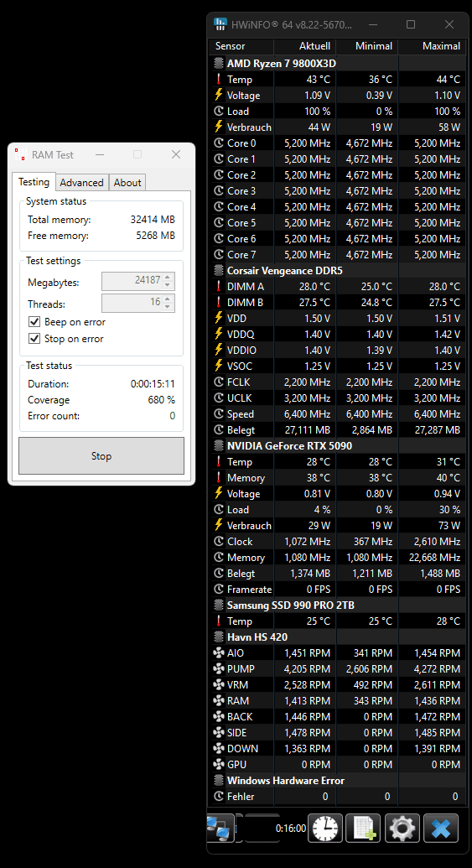
Task: Minimize the RAM Test window
Action: (x=100, y=154)
